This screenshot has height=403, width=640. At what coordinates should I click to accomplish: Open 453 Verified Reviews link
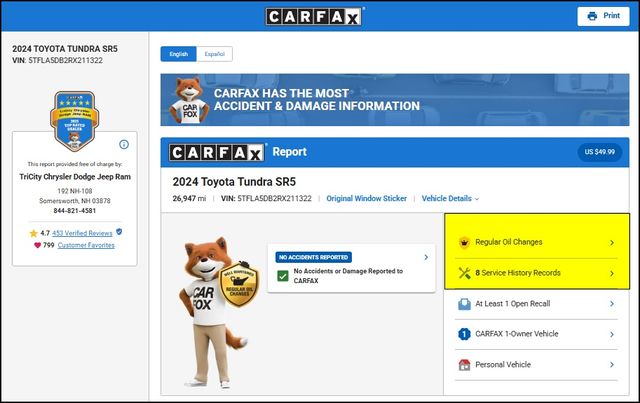pyautogui.click(x=82, y=233)
